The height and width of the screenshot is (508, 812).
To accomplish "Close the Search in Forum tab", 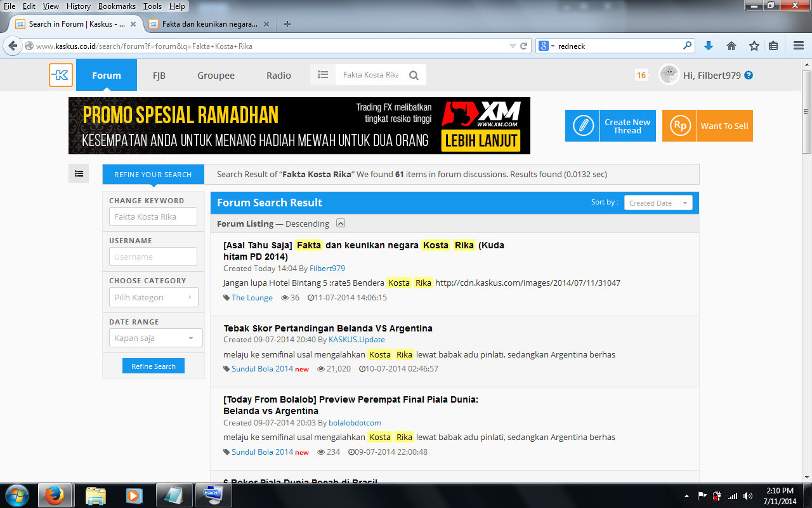I will click(x=133, y=24).
